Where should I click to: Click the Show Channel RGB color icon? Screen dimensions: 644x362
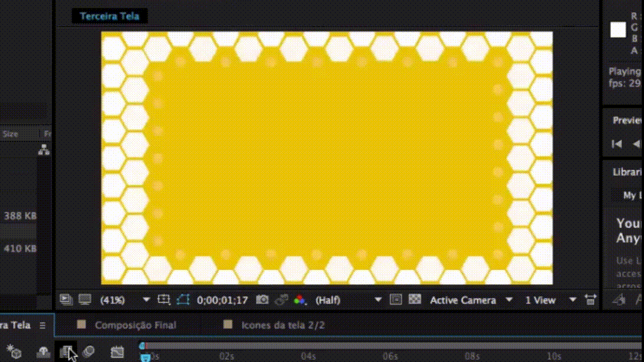pyautogui.click(x=300, y=300)
